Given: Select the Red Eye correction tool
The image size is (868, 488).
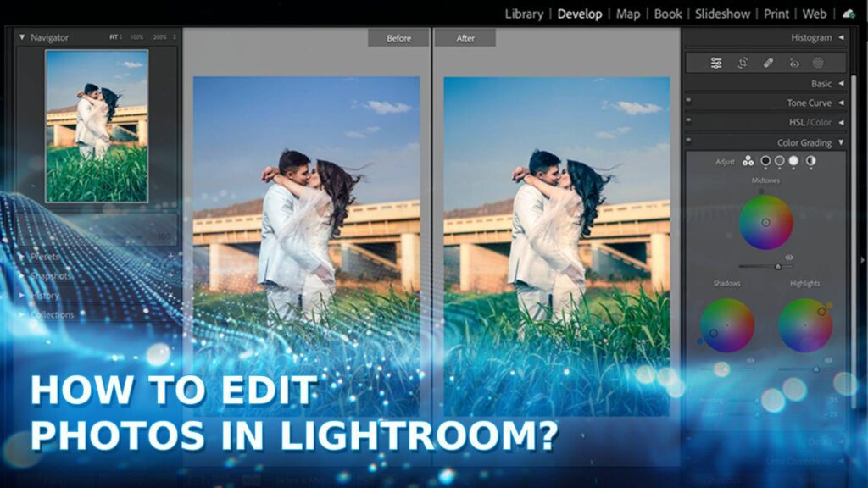Looking at the screenshot, I should click(794, 64).
